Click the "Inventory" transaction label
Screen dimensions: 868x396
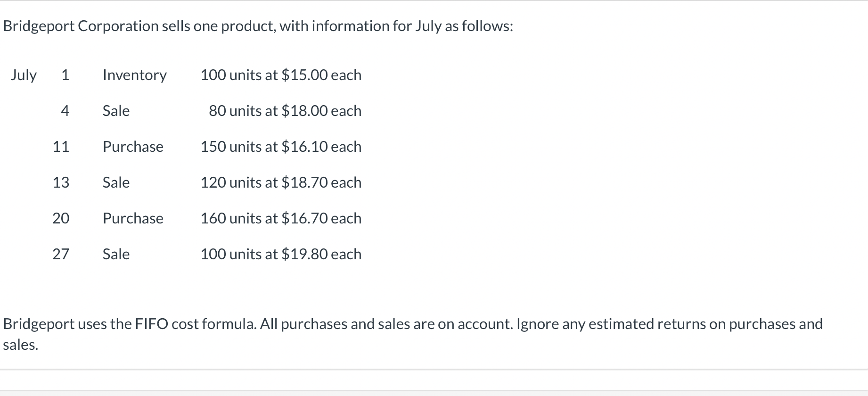tap(134, 75)
